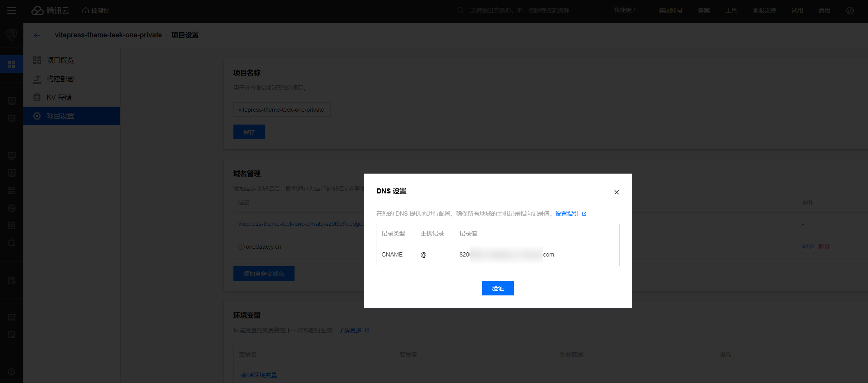Open 工具 menu

click(x=731, y=11)
